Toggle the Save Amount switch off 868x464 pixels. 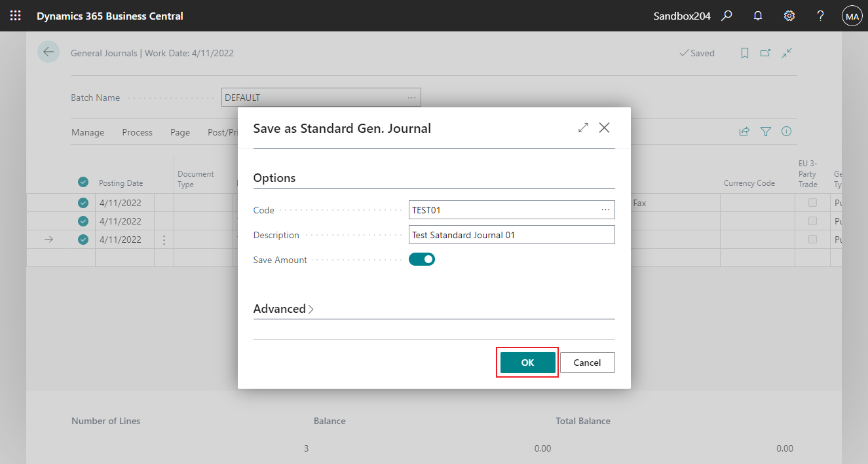(422, 259)
